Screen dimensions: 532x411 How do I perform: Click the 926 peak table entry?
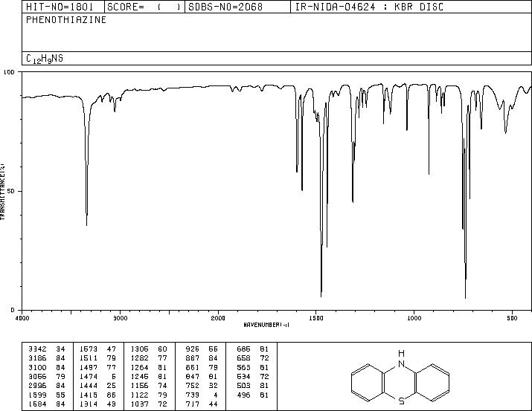pos(202,349)
